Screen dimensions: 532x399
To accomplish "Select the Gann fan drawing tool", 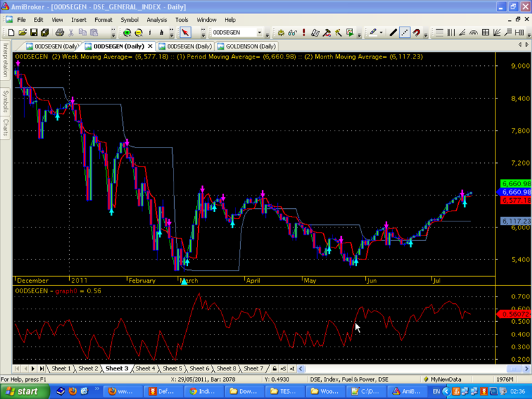I will (497, 33).
